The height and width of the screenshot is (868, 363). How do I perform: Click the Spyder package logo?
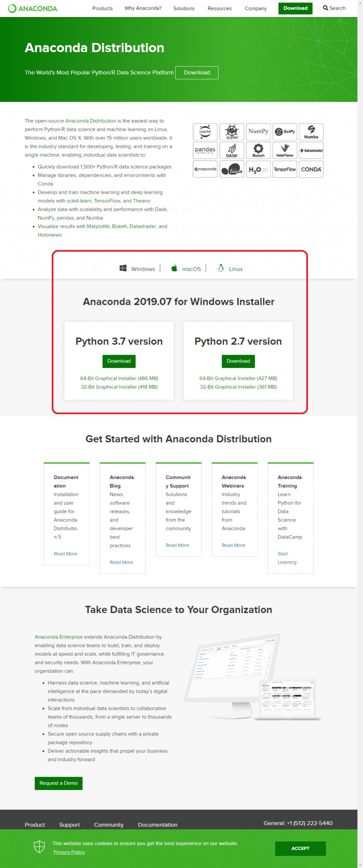coord(232,132)
